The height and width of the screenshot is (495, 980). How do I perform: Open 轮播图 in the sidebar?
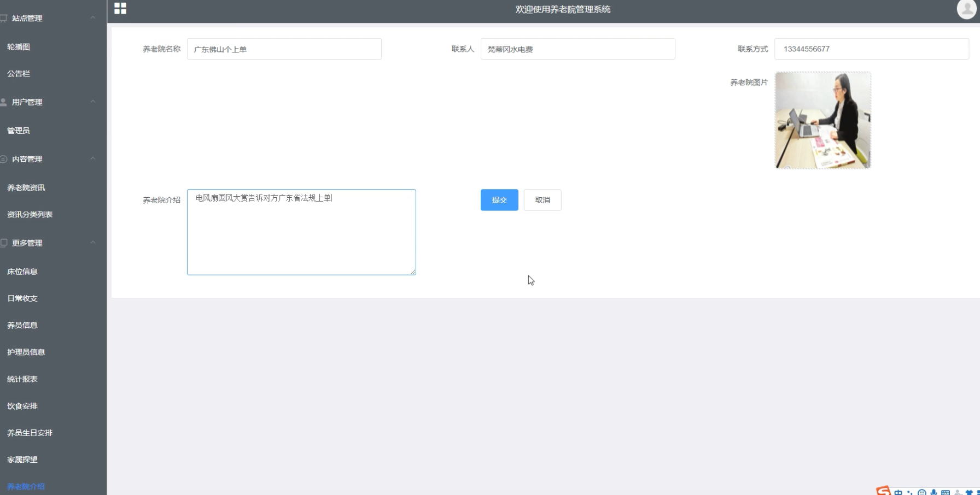click(19, 47)
